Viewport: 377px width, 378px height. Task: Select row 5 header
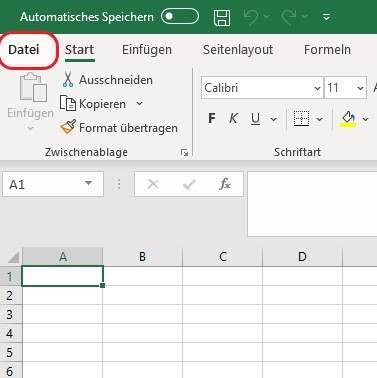(x=10, y=352)
